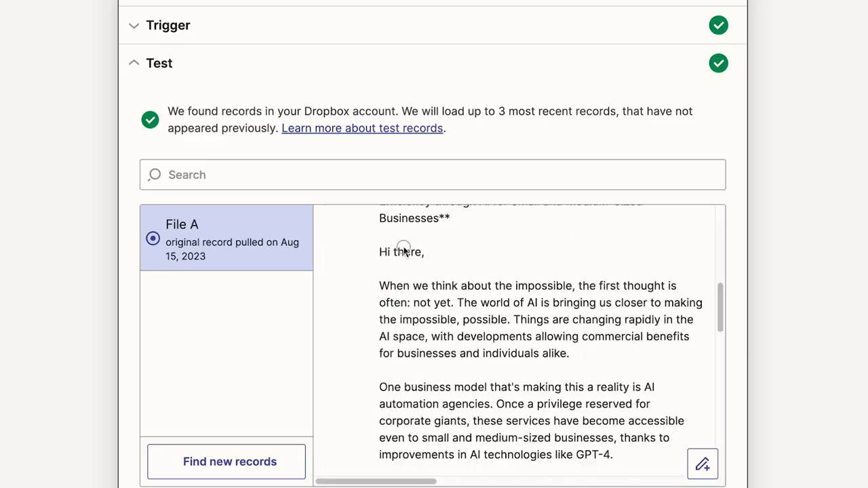Click paragraph starting 'One business model'

pos(532,421)
